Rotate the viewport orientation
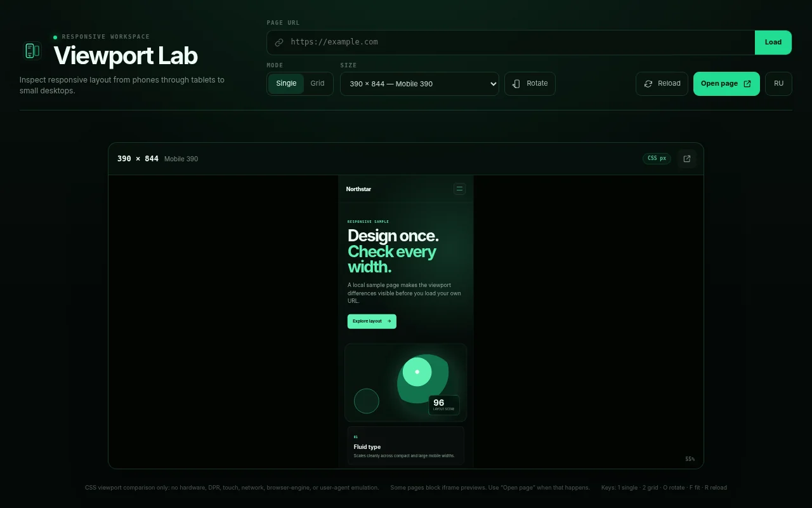The height and width of the screenshot is (508, 812). (530, 84)
